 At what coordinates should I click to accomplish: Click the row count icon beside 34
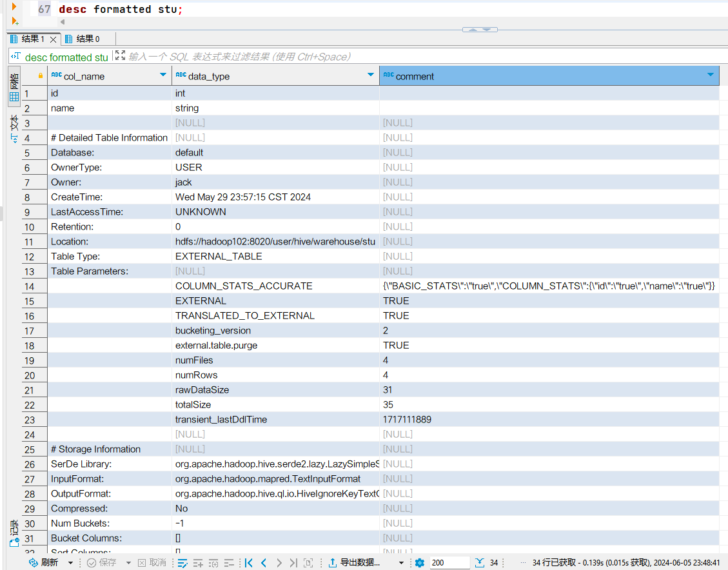[x=480, y=563]
